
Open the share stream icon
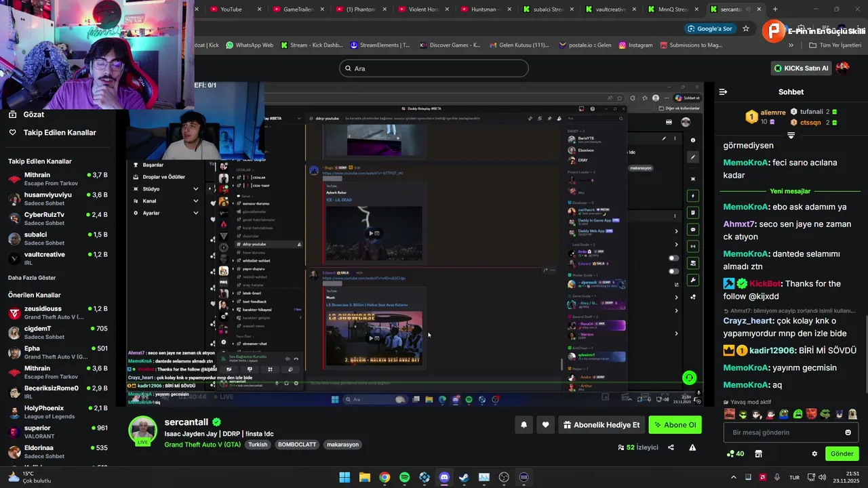[x=671, y=447]
